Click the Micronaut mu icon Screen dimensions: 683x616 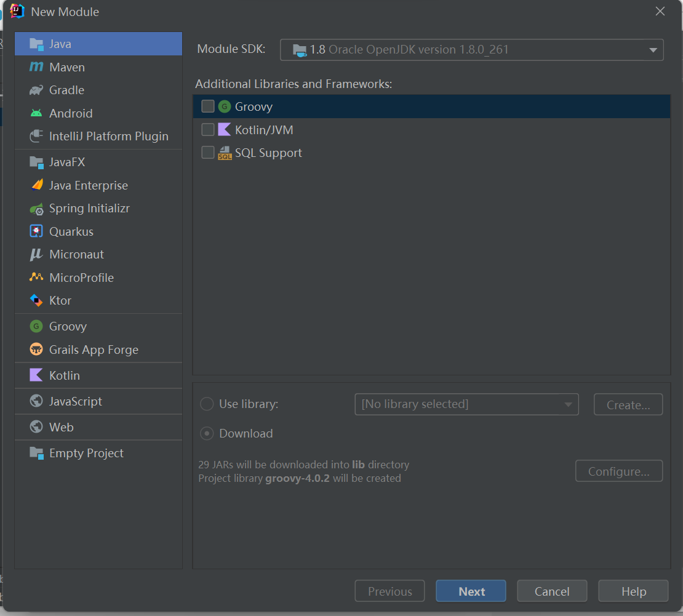tap(36, 254)
